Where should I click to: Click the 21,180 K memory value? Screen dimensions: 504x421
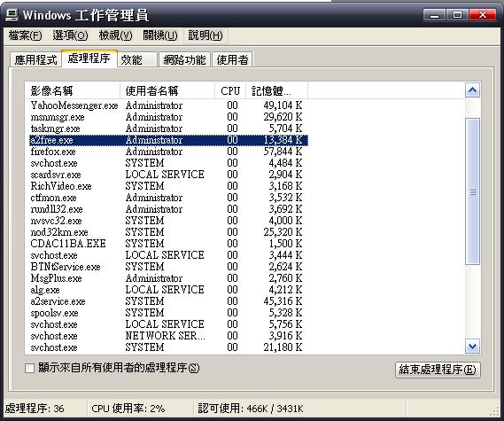pyautogui.click(x=283, y=347)
